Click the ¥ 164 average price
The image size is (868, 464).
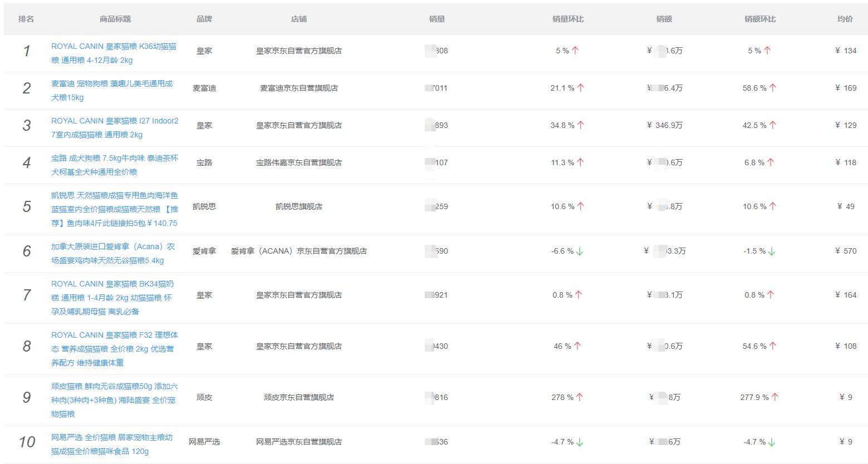pyautogui.click(x=846, y=295)
